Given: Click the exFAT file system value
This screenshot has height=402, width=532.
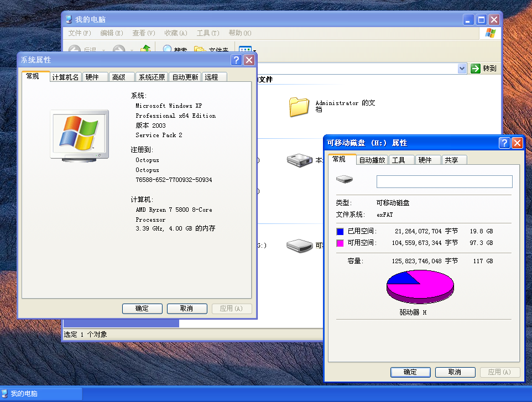Looking at the screenshot, I should (x=385, y=215).
